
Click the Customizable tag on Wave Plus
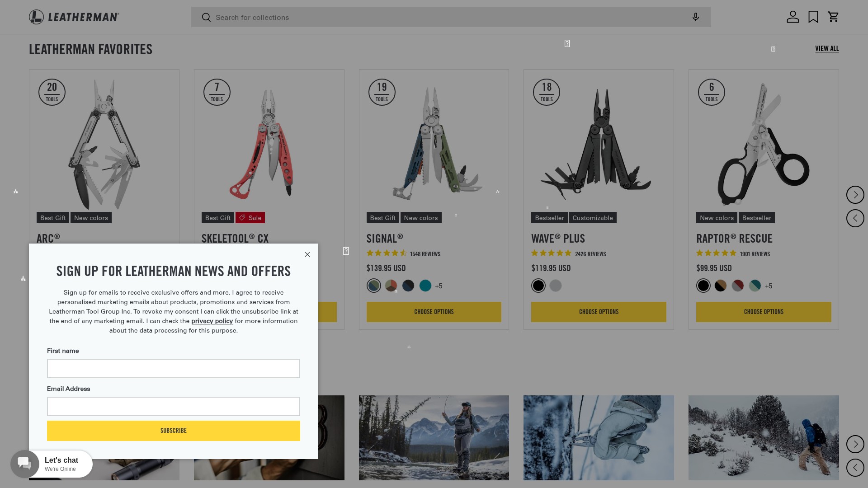pyautogui.click(x=593, y=218)
